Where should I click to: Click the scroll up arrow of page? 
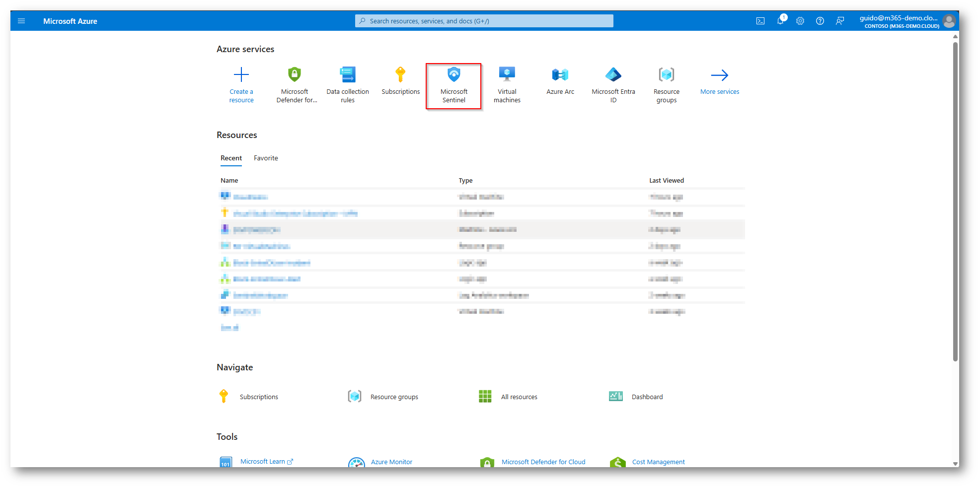coord(955,36)
